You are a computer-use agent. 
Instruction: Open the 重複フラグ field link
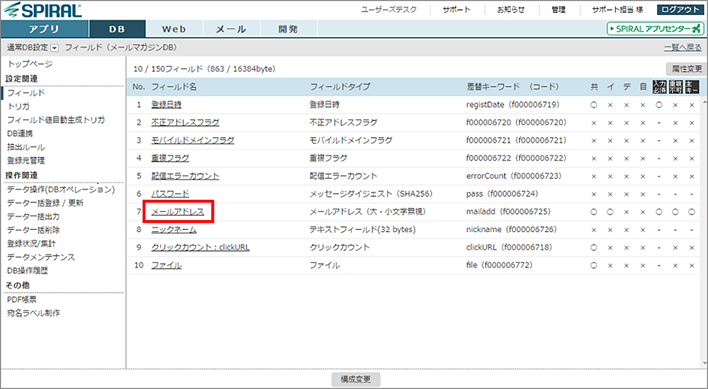click(x=170, y=158)
